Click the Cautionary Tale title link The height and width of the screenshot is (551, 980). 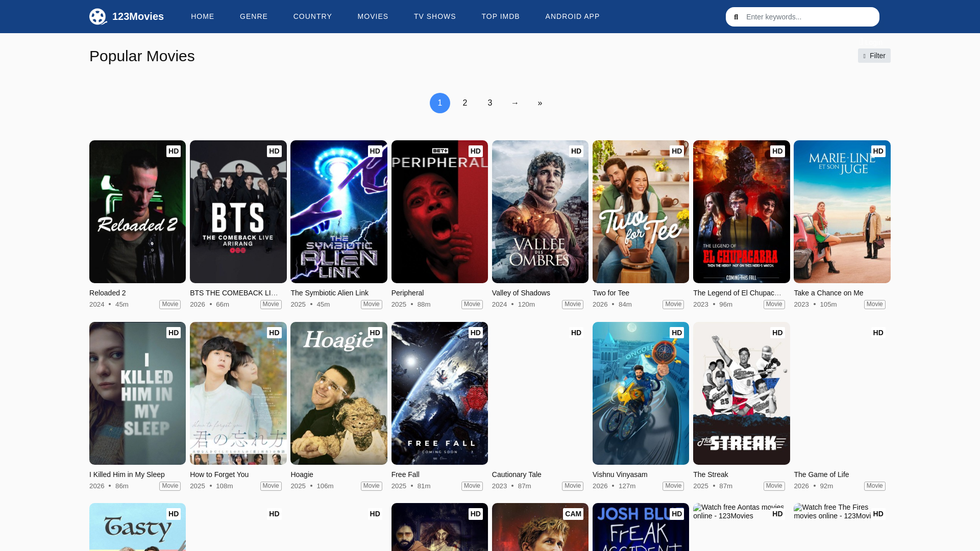517,474
